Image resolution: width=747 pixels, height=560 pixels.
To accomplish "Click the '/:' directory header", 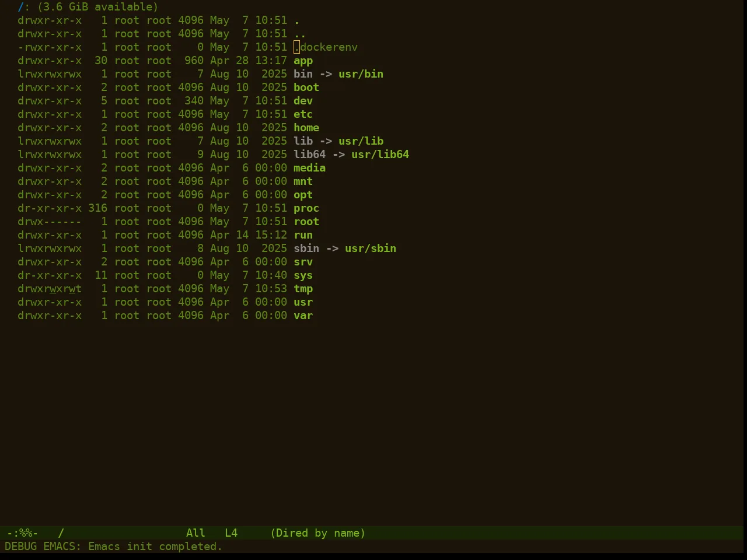I will (24, 7).
